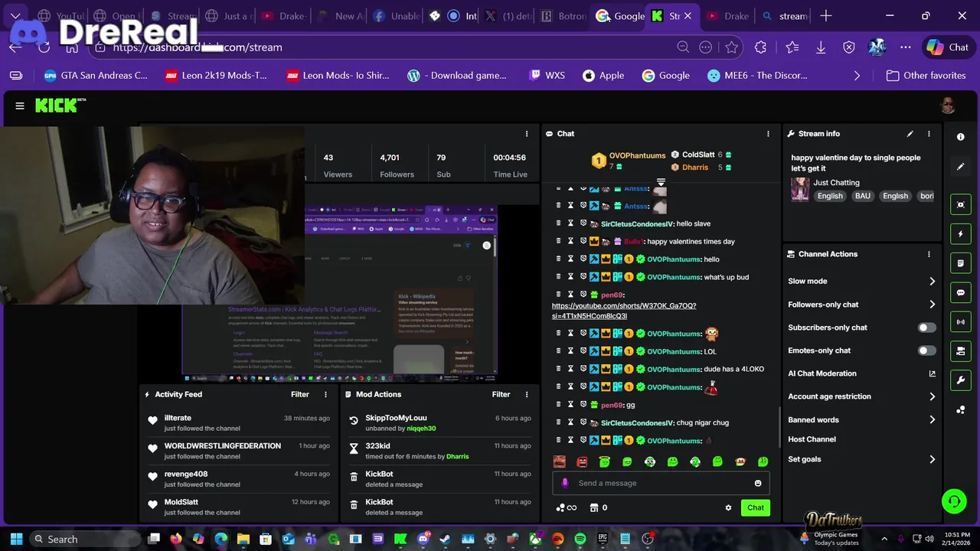The image size is (980, 551).
Task: Open browser extensions puzzle icon
Action: pos(760,47)
